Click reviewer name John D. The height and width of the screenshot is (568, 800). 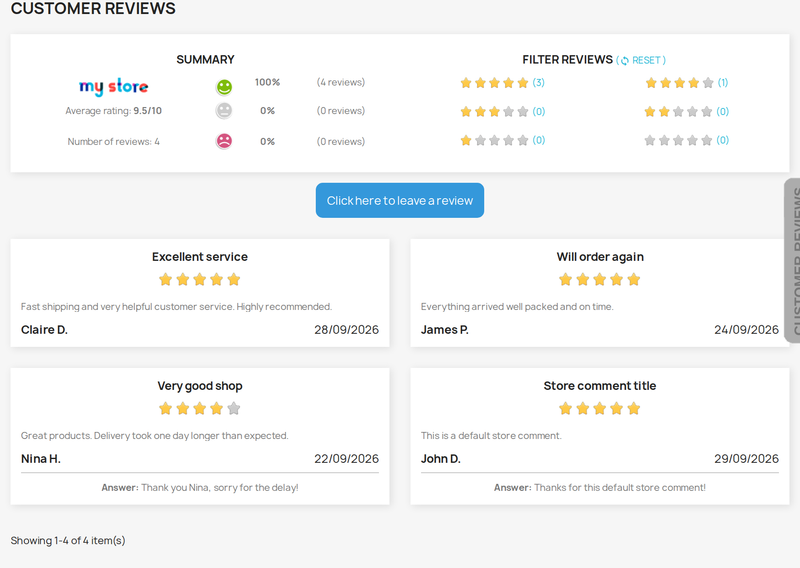tap(441, 459)
